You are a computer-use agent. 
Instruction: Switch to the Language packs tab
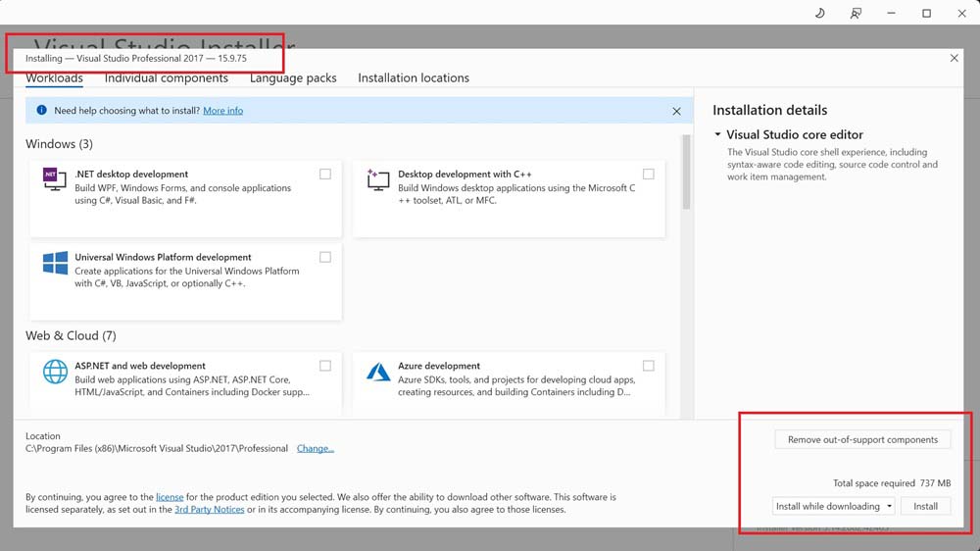293,78
